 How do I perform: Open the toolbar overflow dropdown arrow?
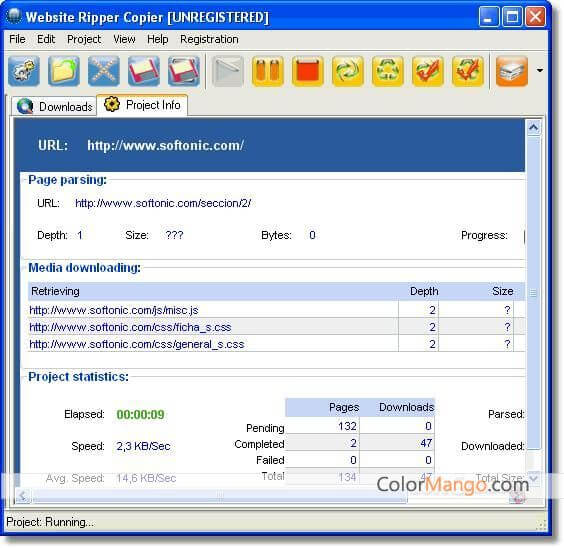[540, 70]
